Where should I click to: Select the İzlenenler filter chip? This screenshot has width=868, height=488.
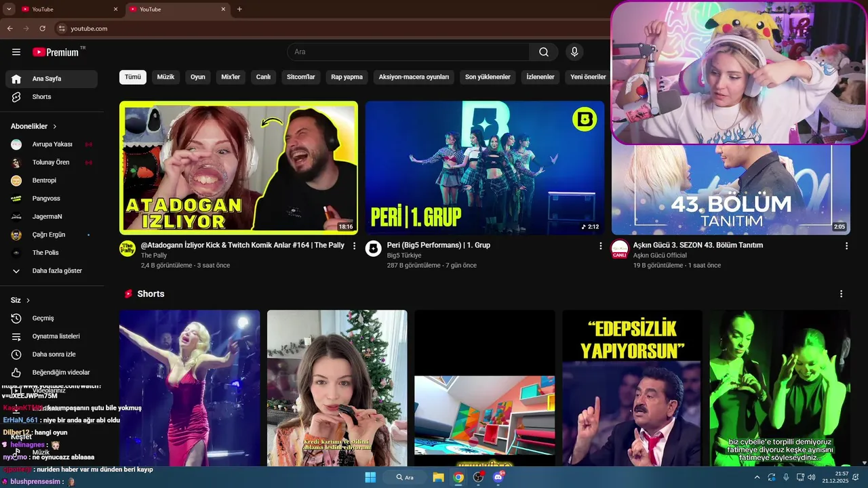tap(540, 77)
